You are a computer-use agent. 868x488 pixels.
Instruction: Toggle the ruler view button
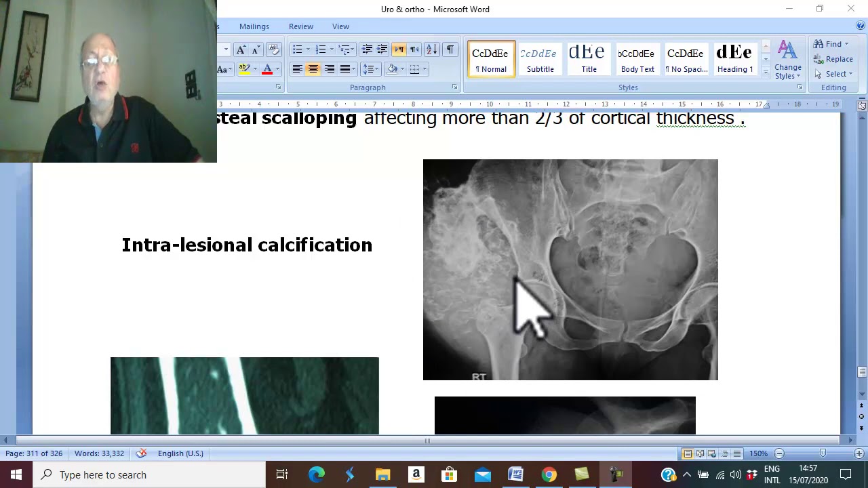click(x=862, y=106)
